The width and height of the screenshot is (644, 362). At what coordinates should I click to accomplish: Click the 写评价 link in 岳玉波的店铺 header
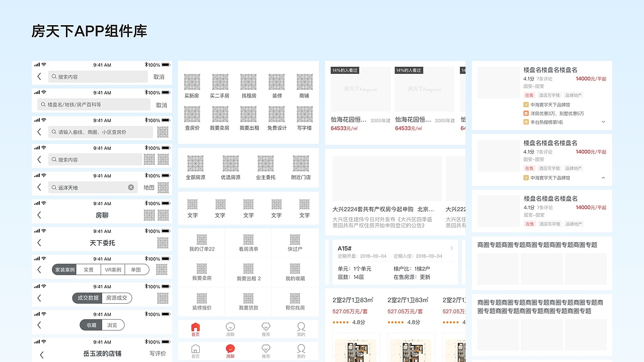(x=158, y=353)
